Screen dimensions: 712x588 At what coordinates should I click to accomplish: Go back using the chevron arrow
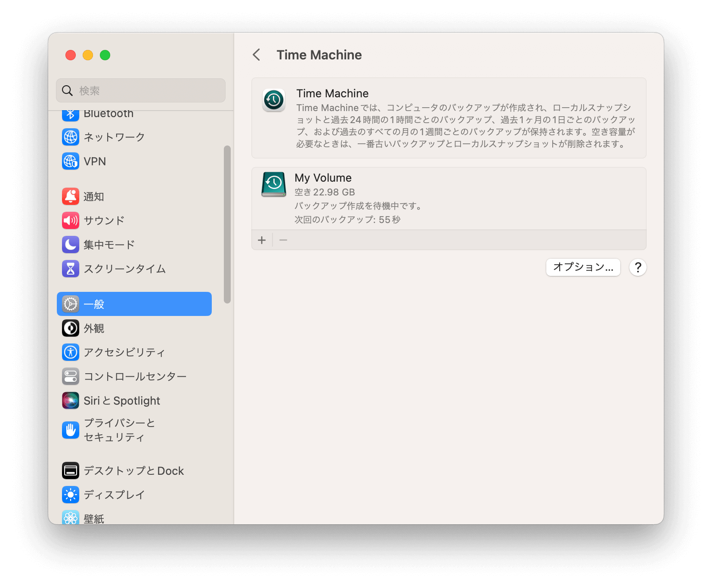tap(257, 55)
